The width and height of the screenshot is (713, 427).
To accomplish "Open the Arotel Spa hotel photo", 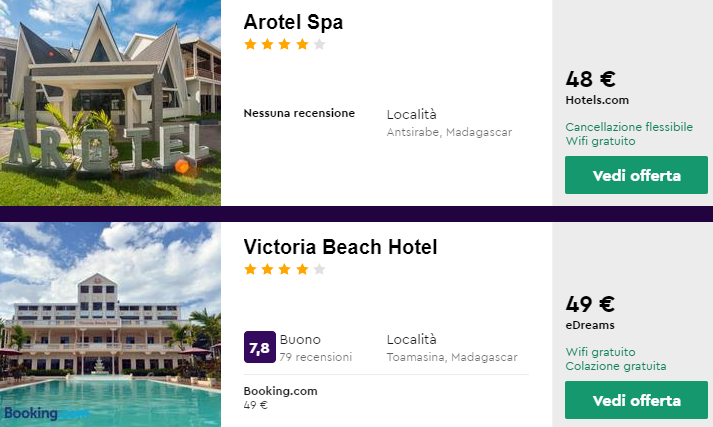I will pos(110,102).
